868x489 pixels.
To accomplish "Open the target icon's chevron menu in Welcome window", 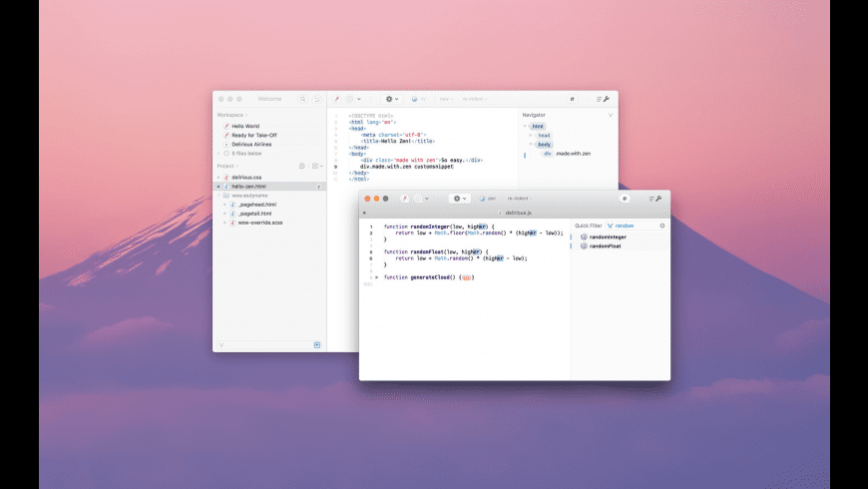I will (359, 99).
